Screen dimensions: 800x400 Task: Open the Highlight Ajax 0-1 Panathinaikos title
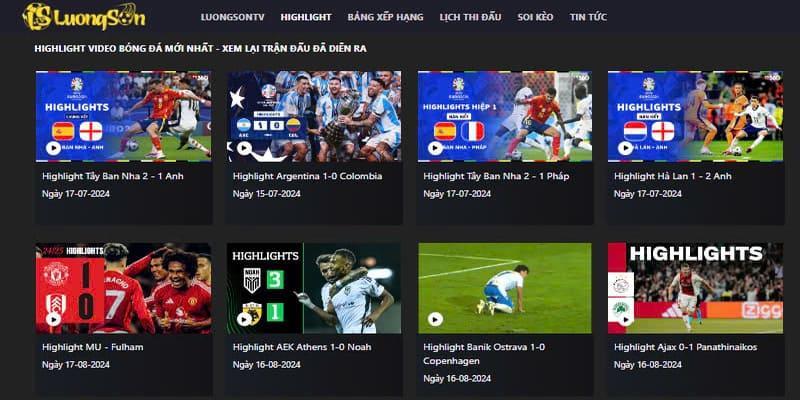click(x=685, y=347)
